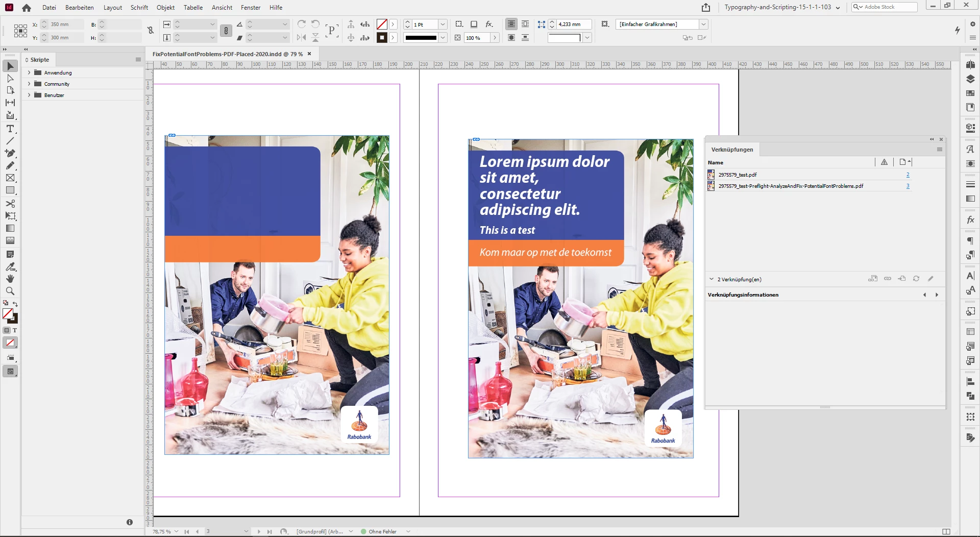Screen dimensions: 980x537
Task: Expand the Anwendung scripts folder
Action: [x=29, y=72]
